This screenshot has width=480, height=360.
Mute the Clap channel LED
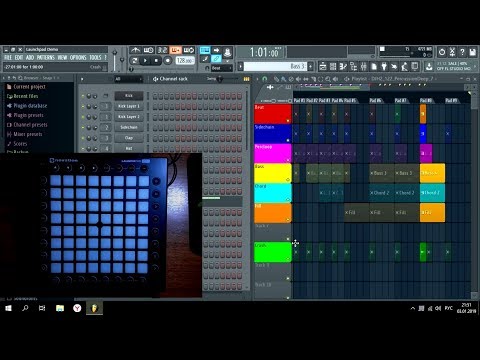(x=83, y=138)
